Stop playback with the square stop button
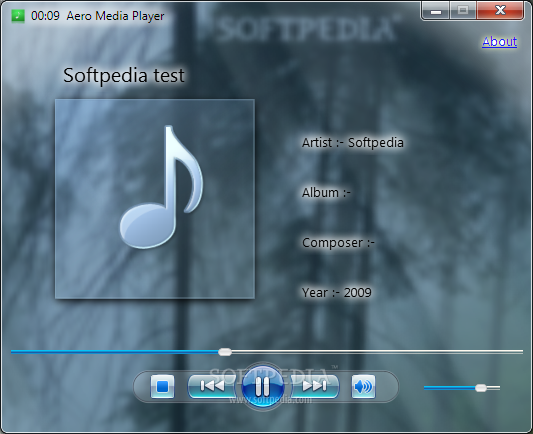The width and height of the screenshot is (533, 434). 162,386
